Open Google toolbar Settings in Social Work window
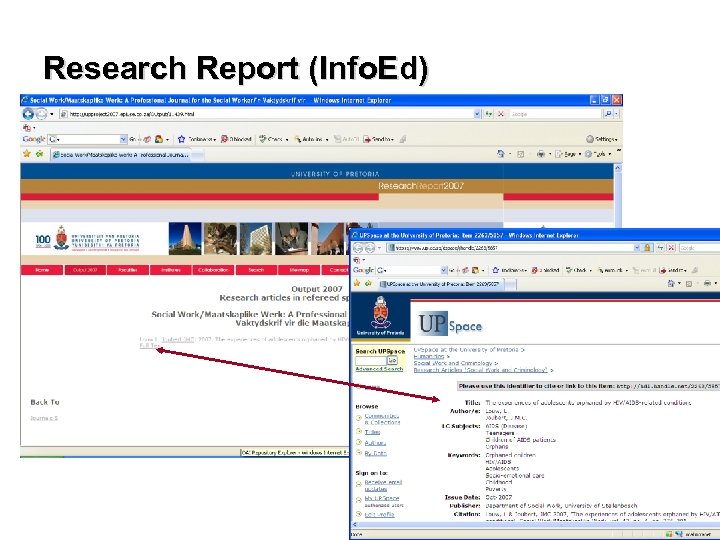The height and width of the screenshot is (540, 720). 602,139
